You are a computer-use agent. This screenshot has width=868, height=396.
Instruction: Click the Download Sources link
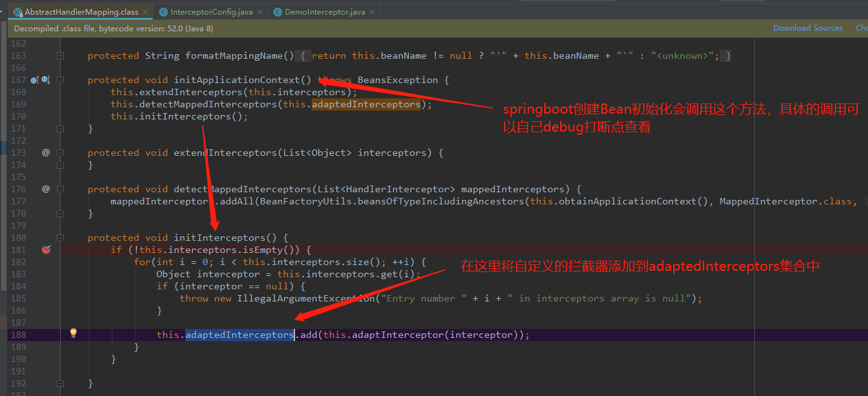[807, 27]
